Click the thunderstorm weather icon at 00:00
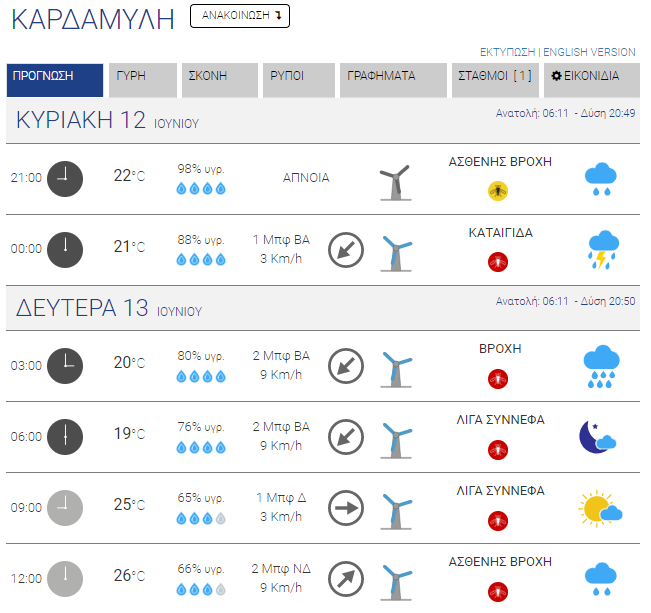The width and height of the screenshot is (651, 613). pos(603,250)
